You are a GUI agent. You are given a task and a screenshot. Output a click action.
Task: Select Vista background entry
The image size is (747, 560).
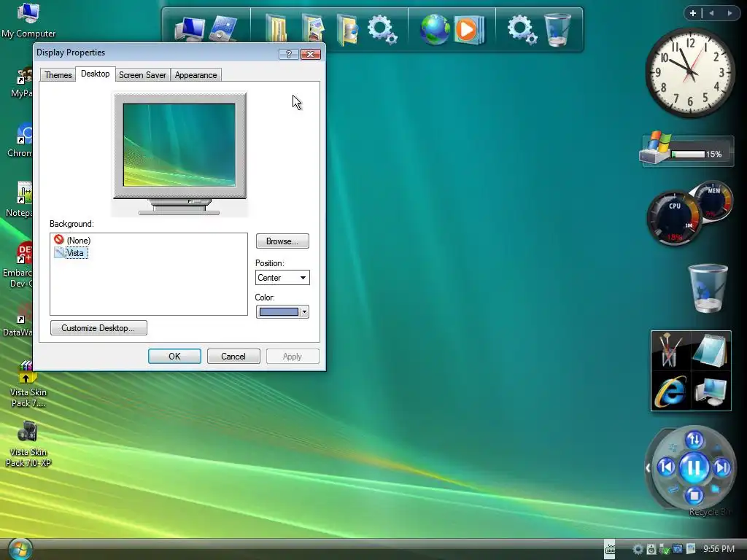[x=71, y=253]
